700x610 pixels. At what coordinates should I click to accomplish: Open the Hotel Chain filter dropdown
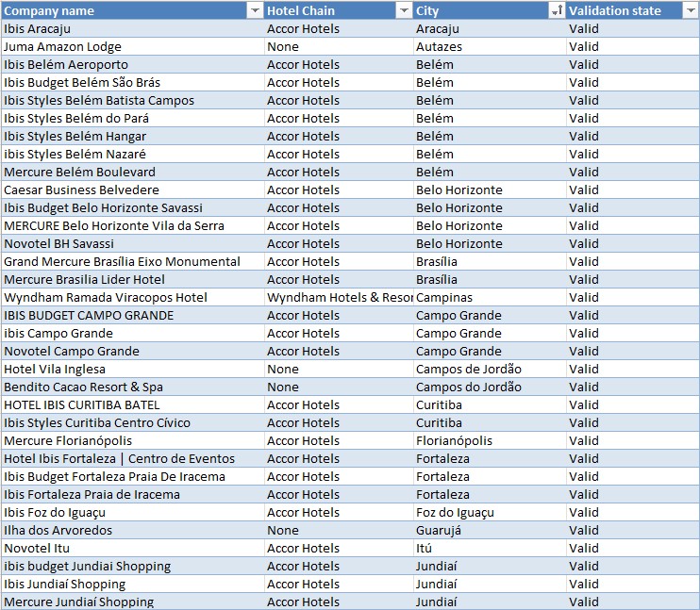click(x=404, y=10)
